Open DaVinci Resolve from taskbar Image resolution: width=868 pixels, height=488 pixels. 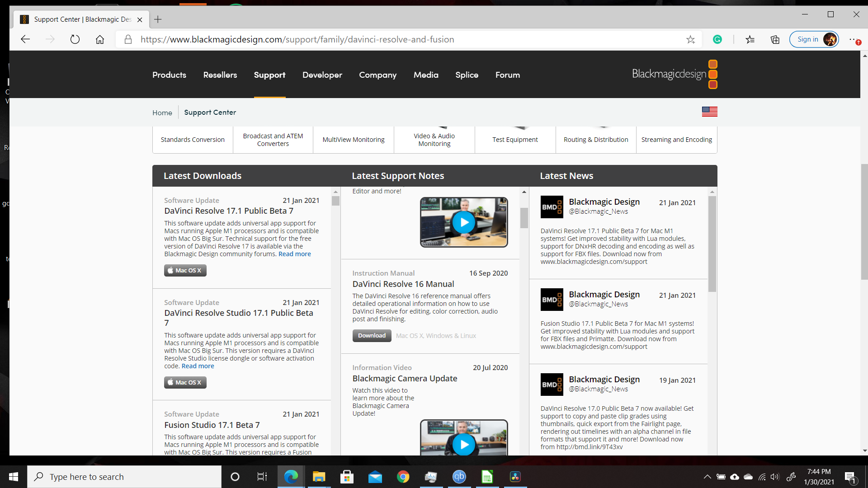click(515, 477)
